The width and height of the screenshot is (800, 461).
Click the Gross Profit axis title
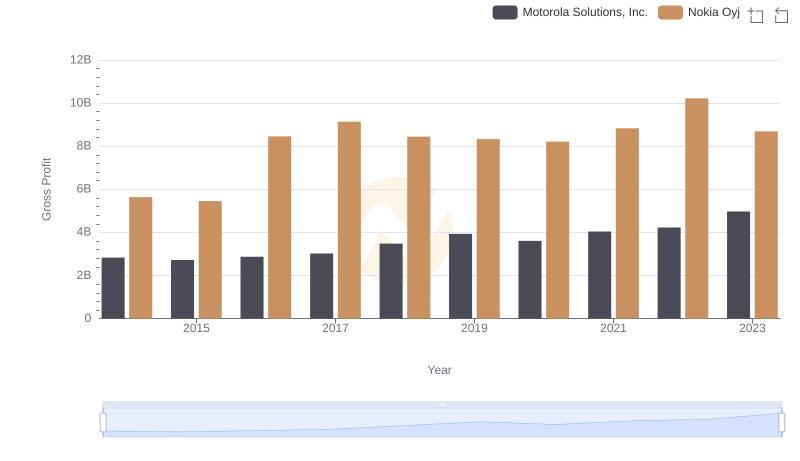coord(46,189)
